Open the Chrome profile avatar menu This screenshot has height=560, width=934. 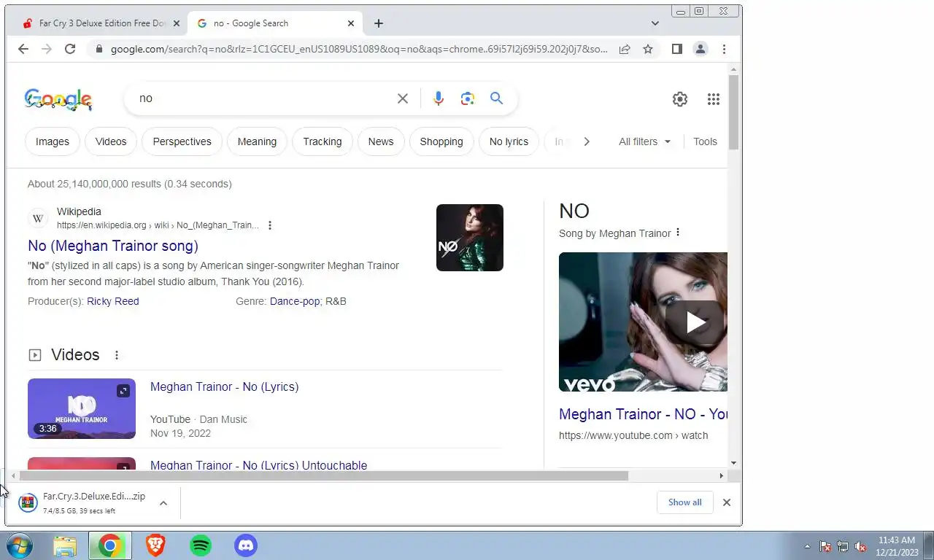(x=700, y=49)
